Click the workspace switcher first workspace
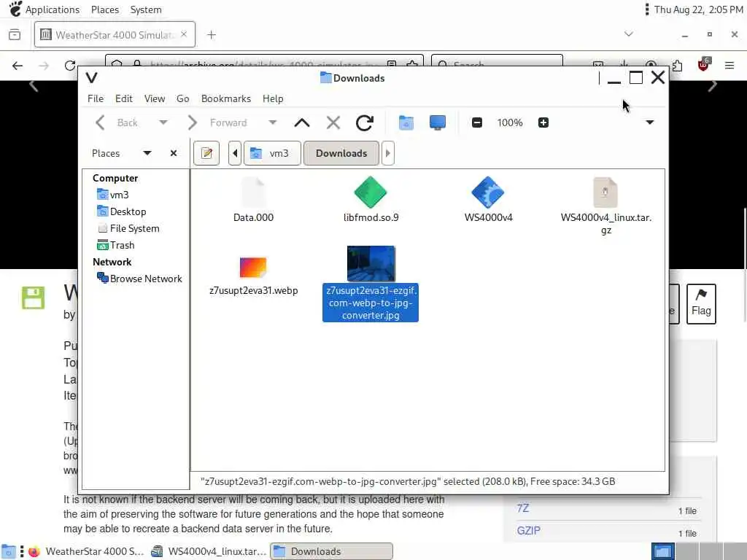Viewport: 747px width, 560px height. click(x=662, y=551)
